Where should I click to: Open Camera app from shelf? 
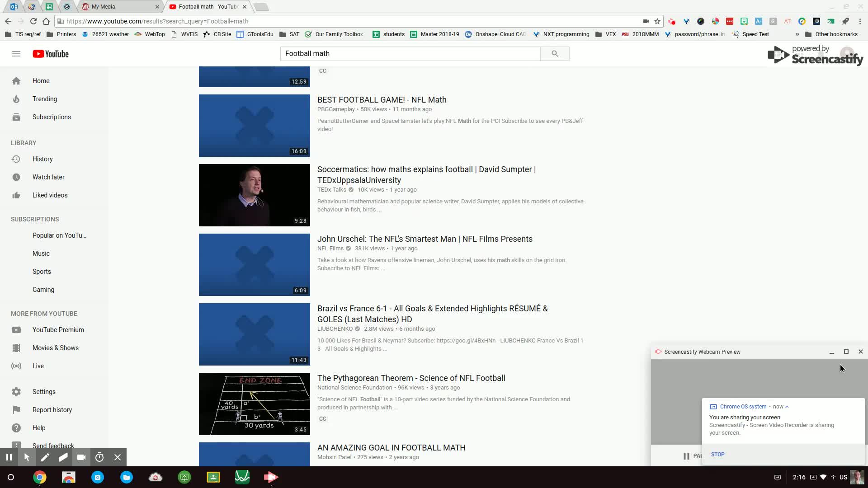click(98, 477)
